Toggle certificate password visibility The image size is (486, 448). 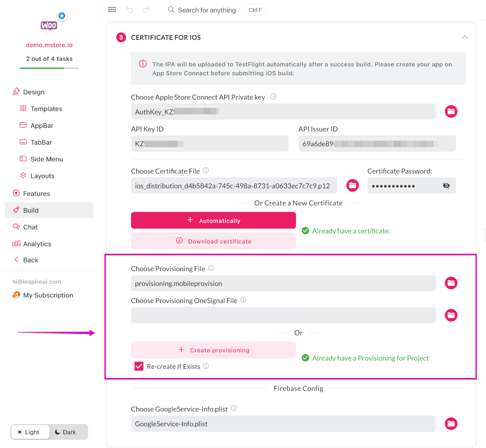(446, 186)
